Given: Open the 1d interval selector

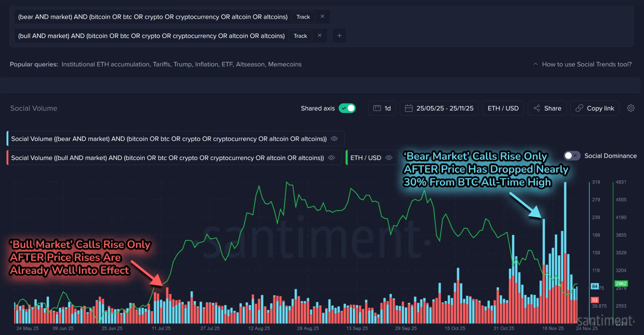Looking at the screenshot, I should (x=382, y=108).
